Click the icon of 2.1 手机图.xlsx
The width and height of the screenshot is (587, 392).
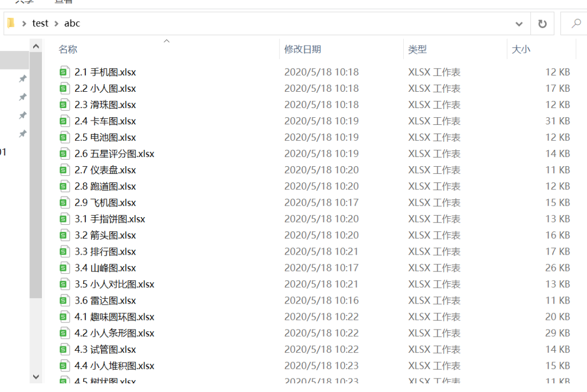coord(64,72)
